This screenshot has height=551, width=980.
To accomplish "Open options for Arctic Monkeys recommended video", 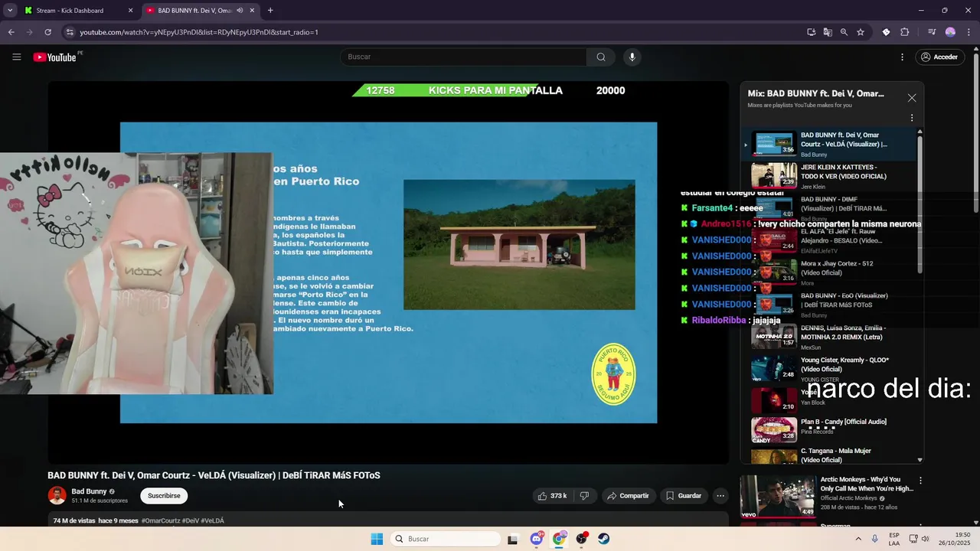I will click(920, 481).
